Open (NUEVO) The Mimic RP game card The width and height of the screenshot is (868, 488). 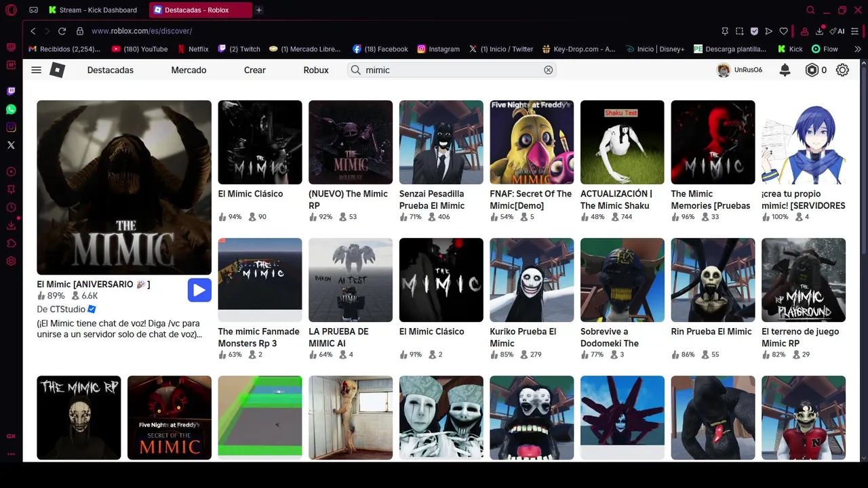tap(351, 161)
